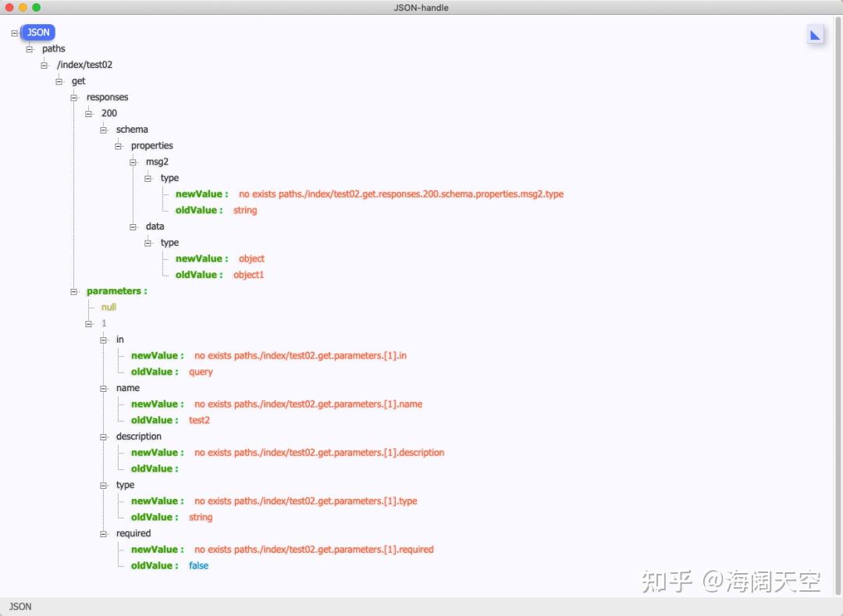Collapse the msg2 node
Image resolution: width=843 pixels, height=616 pixels.
(x=133, y=162)
